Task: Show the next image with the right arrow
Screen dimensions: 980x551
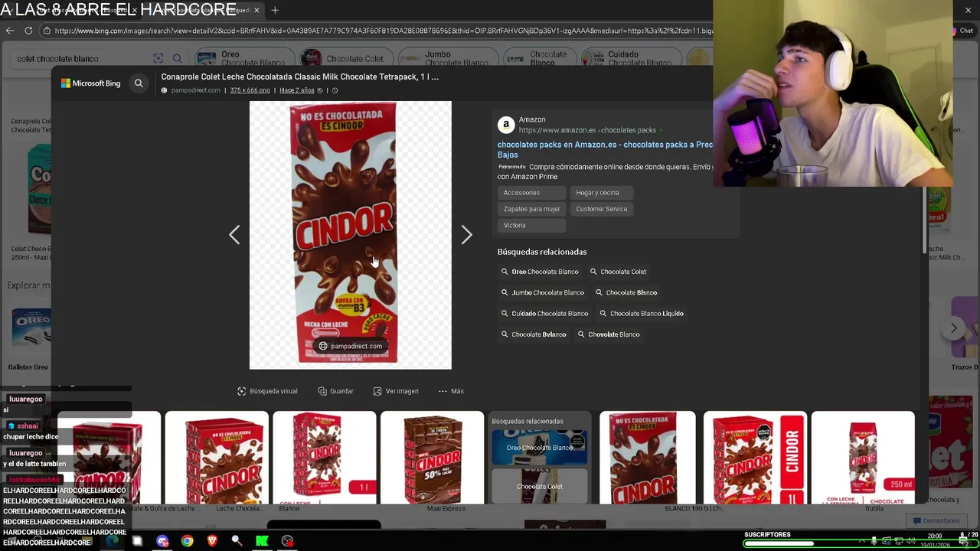Action: coord(466,235)
